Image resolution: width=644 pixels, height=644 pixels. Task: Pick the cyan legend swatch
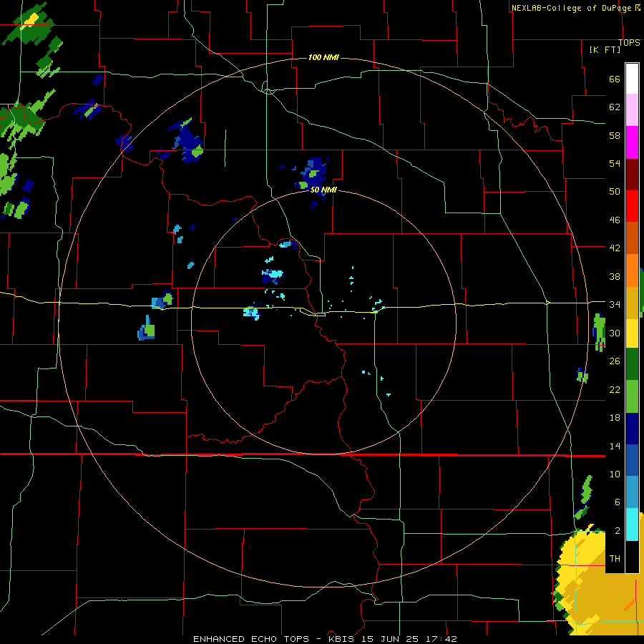pyautogui.click(x=632, y=525)
